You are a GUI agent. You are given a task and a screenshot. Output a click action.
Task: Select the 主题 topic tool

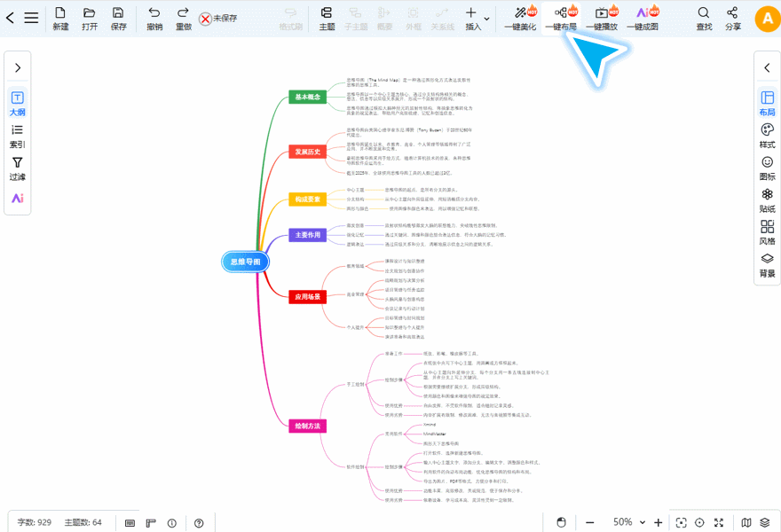[x=327, y=19]
